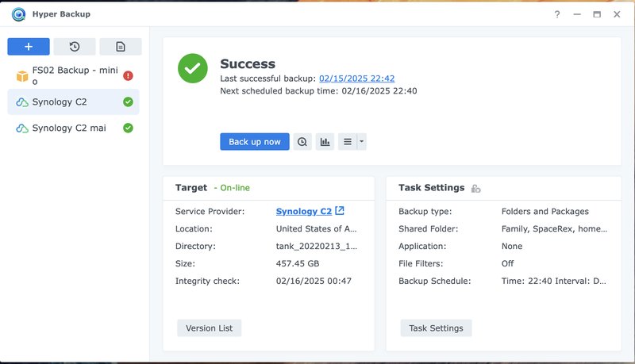Click the FS02 Backup package box icon
The width and height of the screenshot is (635, 364).
click(22, 75)
